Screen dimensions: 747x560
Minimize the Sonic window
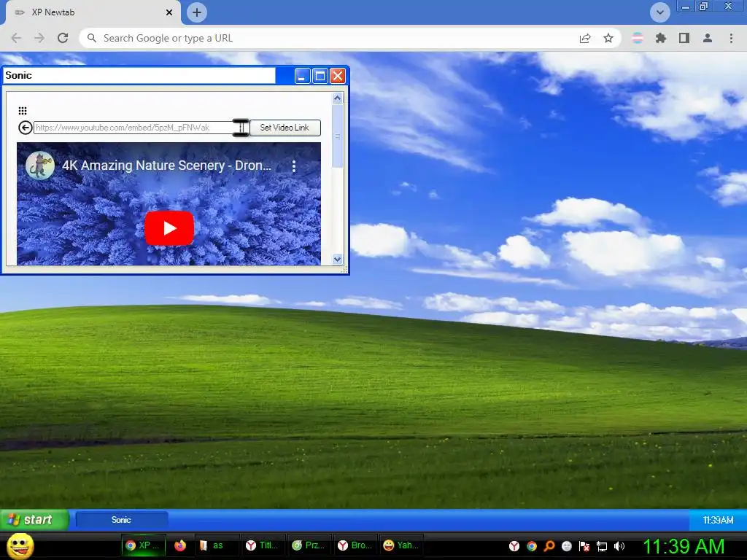coord(302,76)
